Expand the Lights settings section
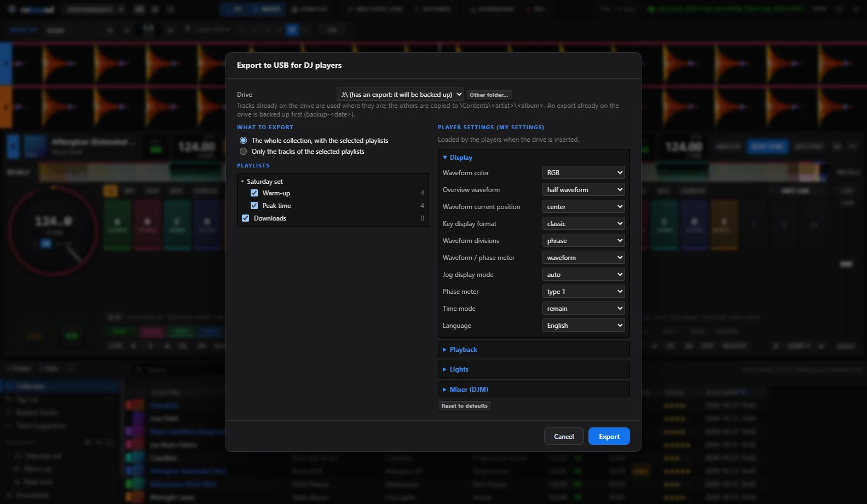The width and height of the screenshot is (867, 504). [534, 369]
